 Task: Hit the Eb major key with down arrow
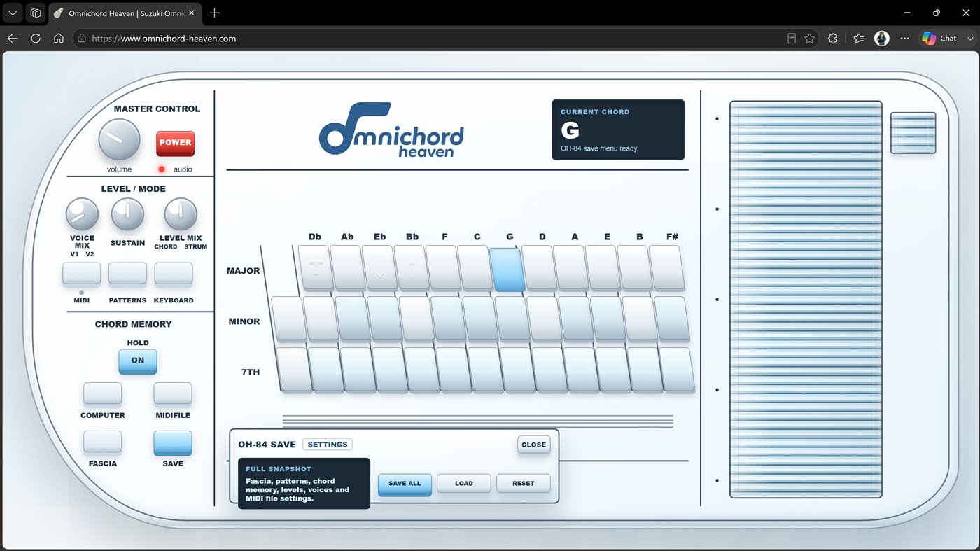pyautogui.click(x=379, y=267)
